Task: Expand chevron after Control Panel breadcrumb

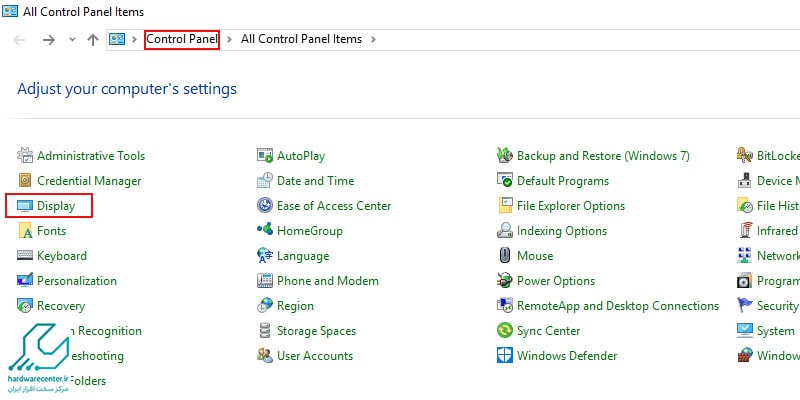Action: pyautogui.click(x=230, y=39)
